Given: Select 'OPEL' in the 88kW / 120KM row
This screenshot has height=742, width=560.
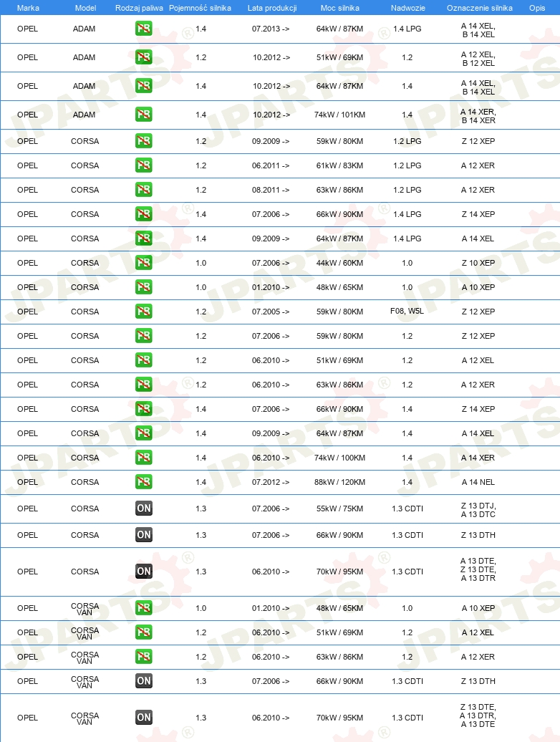Looking at the screenshot, I should pyautogui.click(x=27, y=482).
